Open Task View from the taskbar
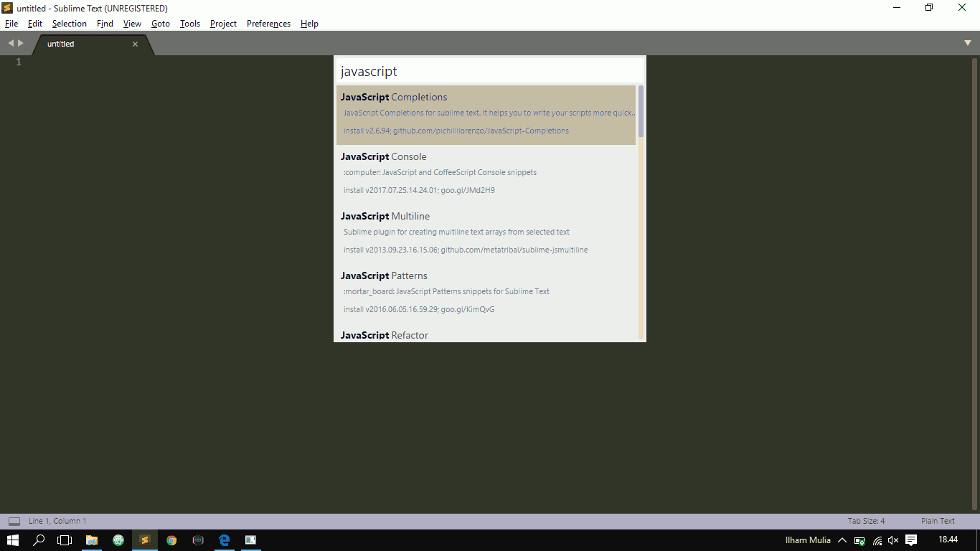Viewport: 980px width, 551px height. pos(65,540)
